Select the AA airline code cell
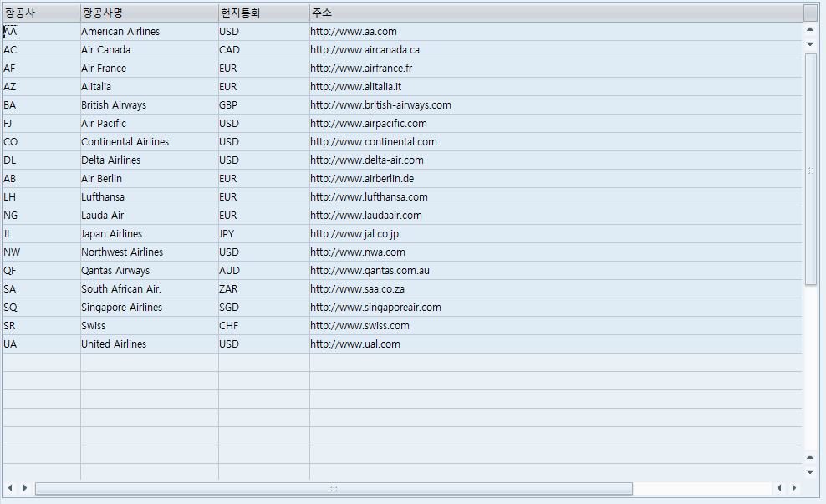This screenshot has height=504, width=826. click(42, 32)
